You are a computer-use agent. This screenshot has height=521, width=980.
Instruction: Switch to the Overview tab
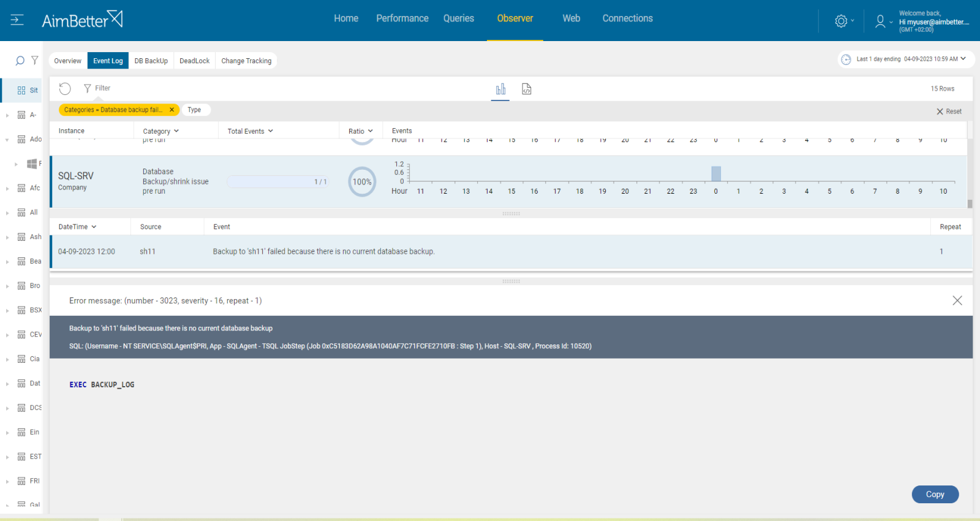[x=67, y=61]
